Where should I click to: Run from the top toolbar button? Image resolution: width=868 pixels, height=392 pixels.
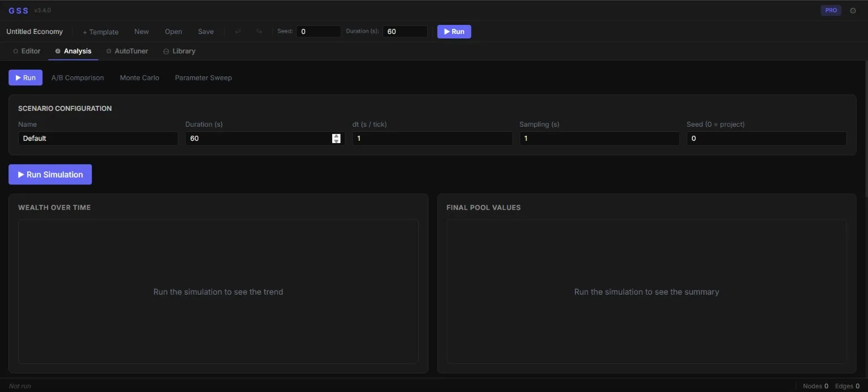(454, 32)
